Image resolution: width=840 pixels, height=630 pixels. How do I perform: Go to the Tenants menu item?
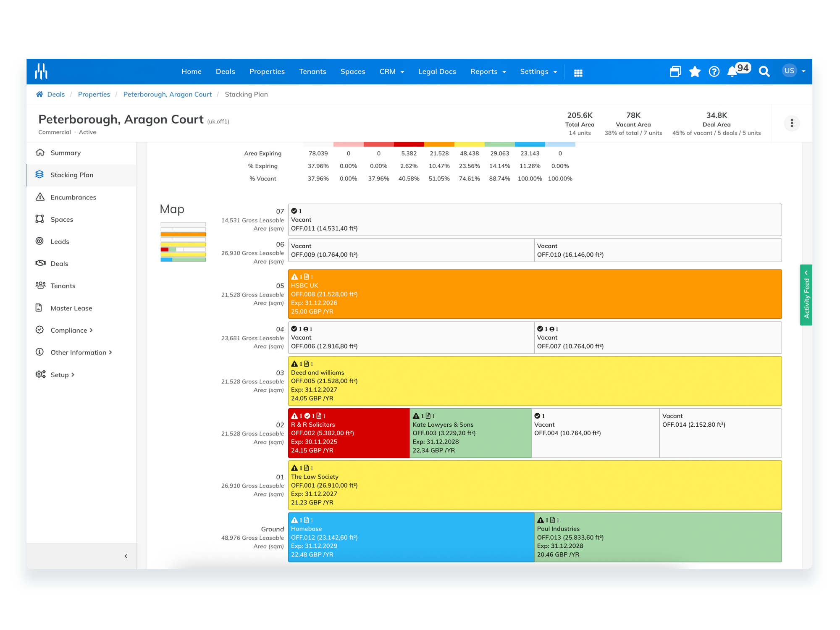tap(312, 72)
